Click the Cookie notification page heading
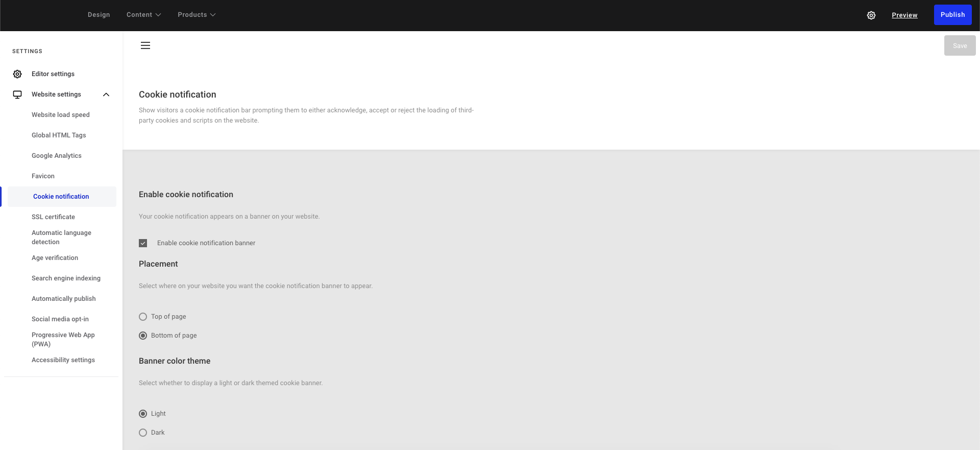This screenshot has width=980, height=450. coord(178,94)
